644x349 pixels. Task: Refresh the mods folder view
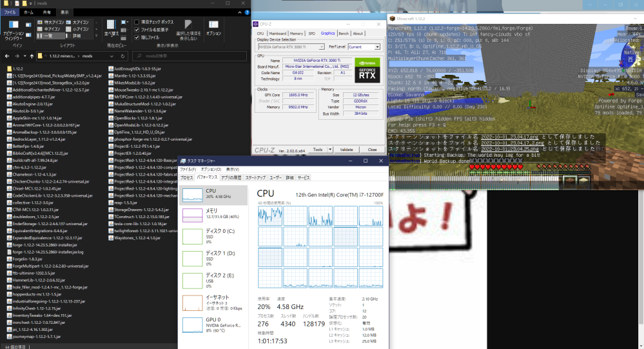tap(122, 56)
